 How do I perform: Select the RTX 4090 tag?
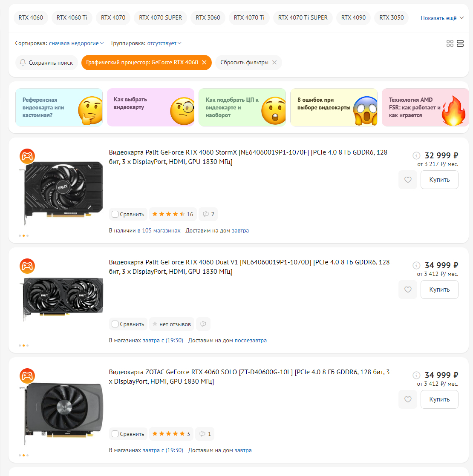pos(353,18)
